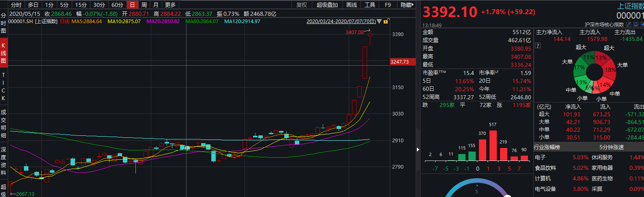Click the F9 button
The height and width of the screenshot is (197, 644).
pos(388,5)
